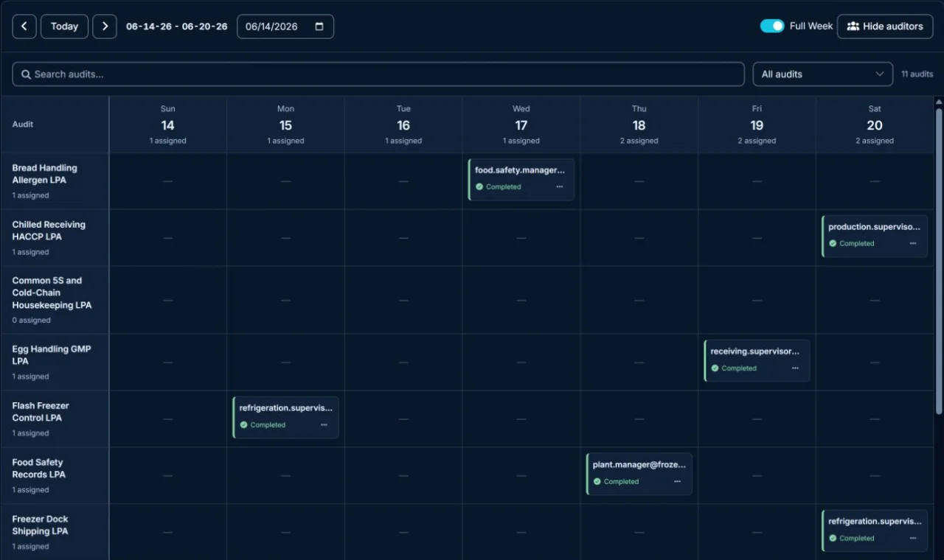Open more options on Flash Freezer Control card
The width and height of the screenshot is (944, 560).
pyautogui.click(x=324, y=425)
